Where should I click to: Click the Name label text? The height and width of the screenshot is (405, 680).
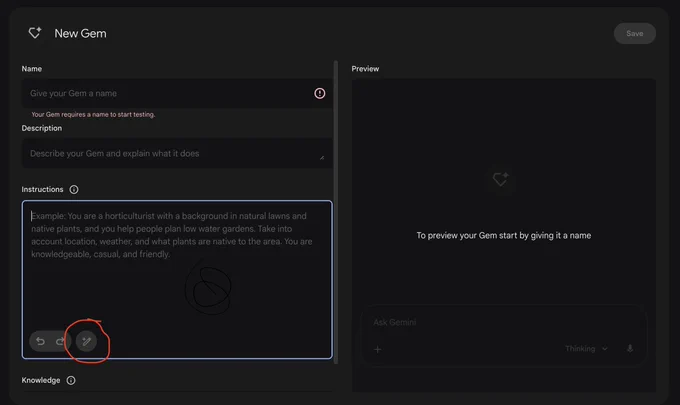coord(32,69)
